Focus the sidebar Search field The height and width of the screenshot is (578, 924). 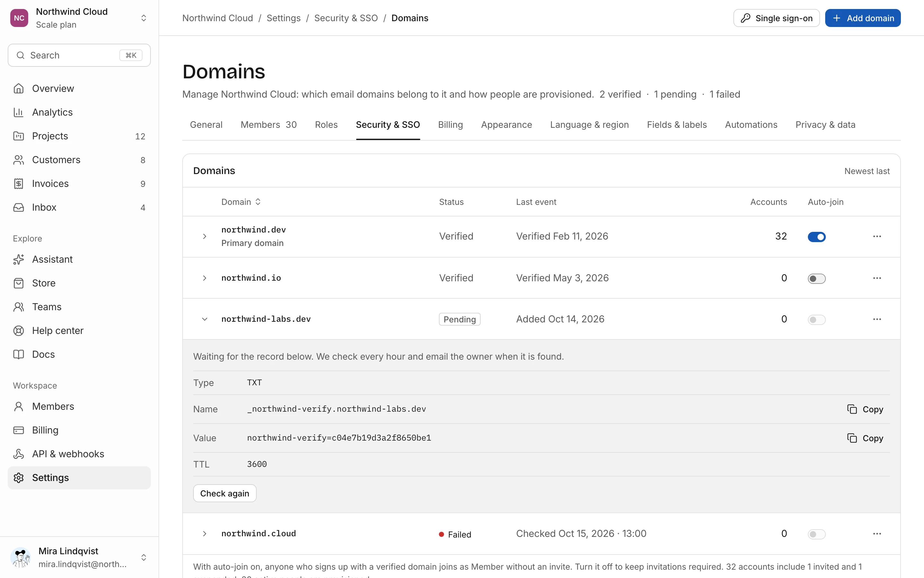coord(79,56)
